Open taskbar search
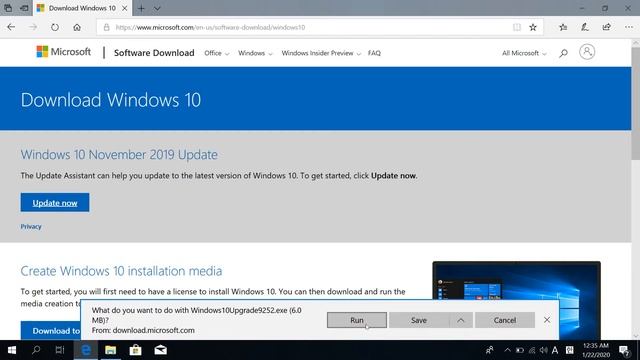 coord(36,350)
